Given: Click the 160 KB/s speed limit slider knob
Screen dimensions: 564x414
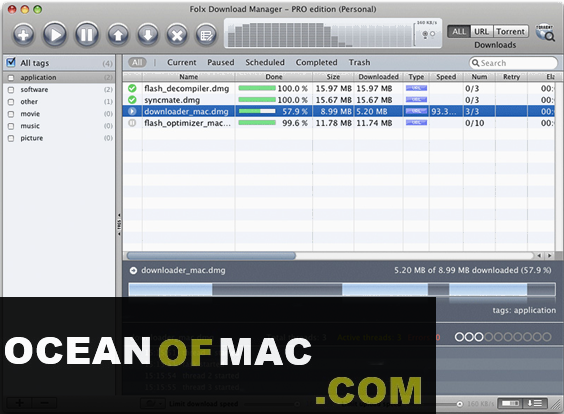Looking at the screenshot, I should click(x=459, y=404).
